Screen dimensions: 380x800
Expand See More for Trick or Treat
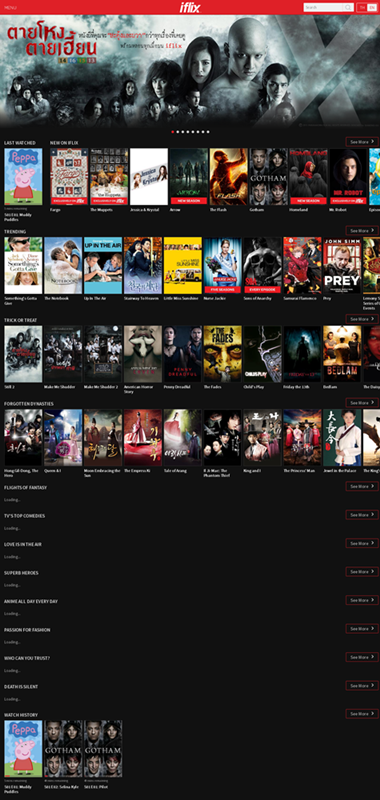[362, 319]
